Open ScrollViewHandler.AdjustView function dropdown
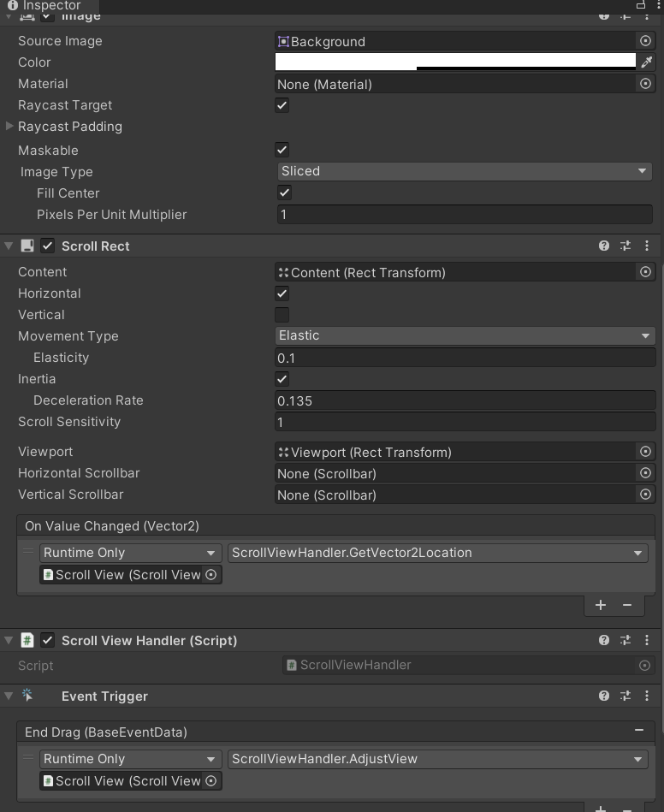 click(x=437, y=759)
